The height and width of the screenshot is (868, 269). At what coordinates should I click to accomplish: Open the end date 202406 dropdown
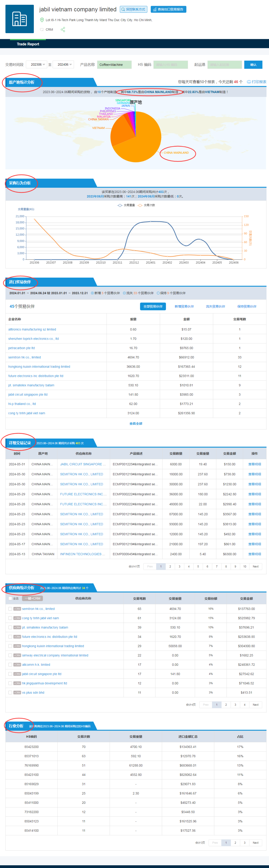[64, 65]
